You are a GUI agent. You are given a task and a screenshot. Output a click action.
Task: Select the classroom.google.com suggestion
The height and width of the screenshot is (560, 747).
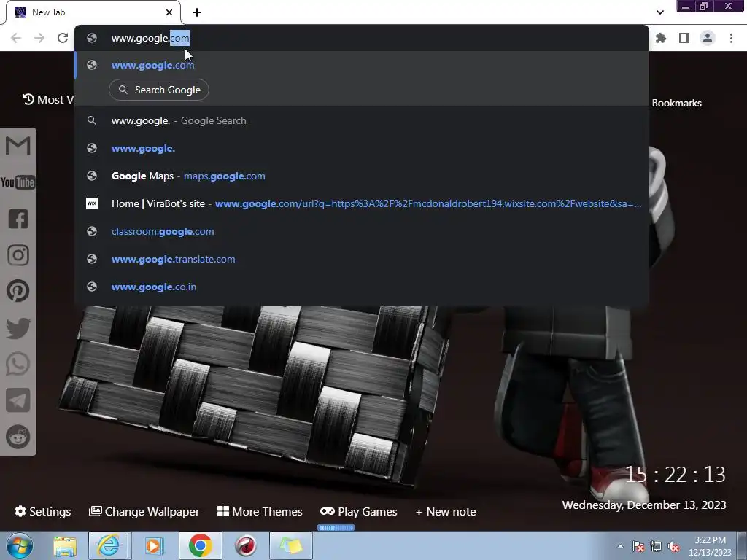click(362, 231)
